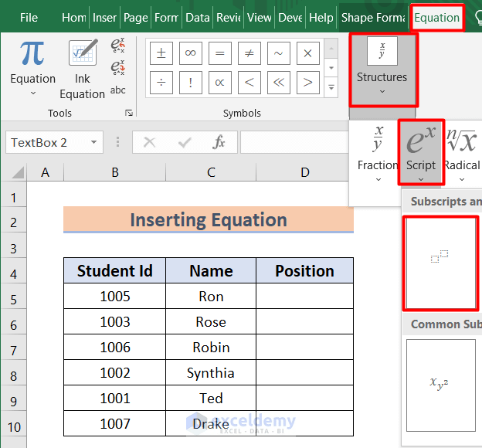Select column B header
Screen dimensions: 482x448
click(114, 172)
